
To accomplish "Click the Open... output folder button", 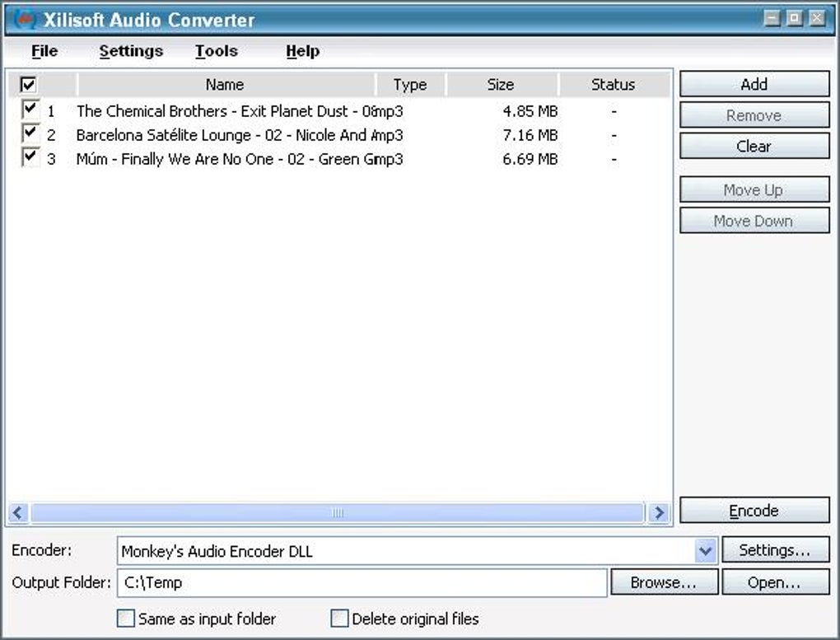I will pyautogui.click(x=775, y=582).
